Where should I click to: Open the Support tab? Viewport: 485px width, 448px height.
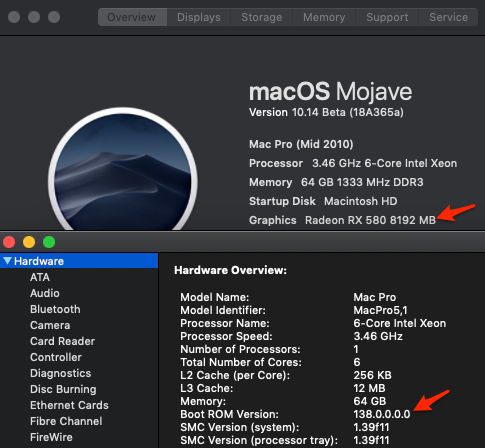tap(387, 17)
